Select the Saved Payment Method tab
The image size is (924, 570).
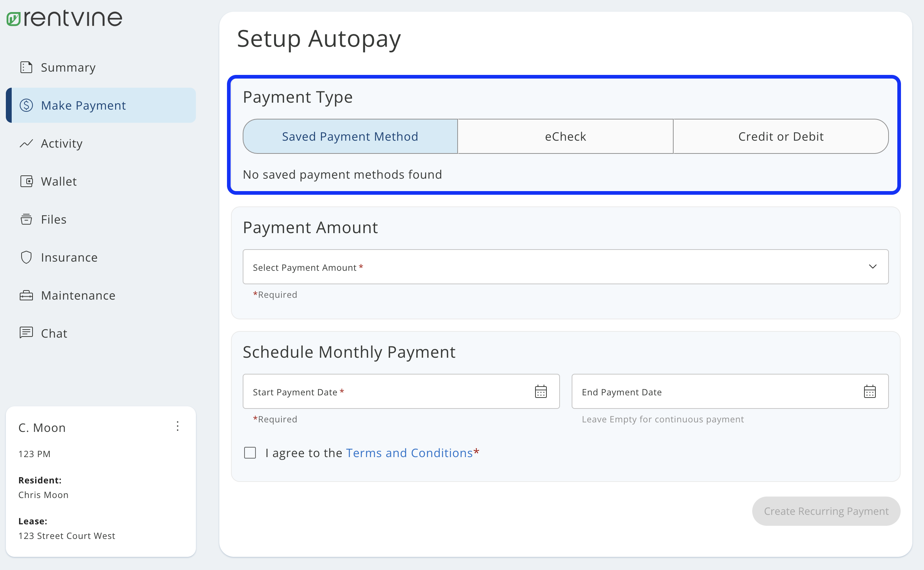click(x=350, y=136)
